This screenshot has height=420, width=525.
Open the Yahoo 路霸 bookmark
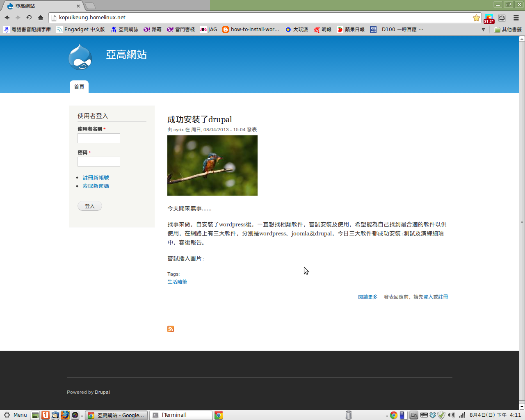(152, 30)
